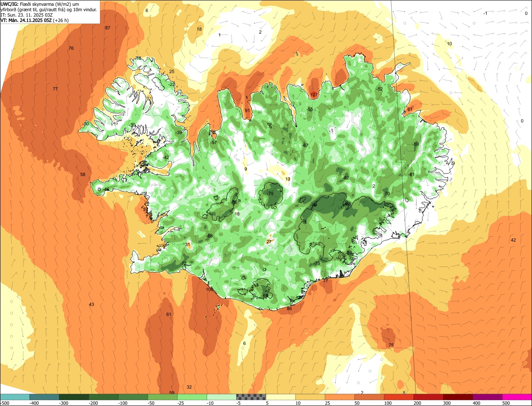Click the map value 100 on the south coast

coord(209,289)
